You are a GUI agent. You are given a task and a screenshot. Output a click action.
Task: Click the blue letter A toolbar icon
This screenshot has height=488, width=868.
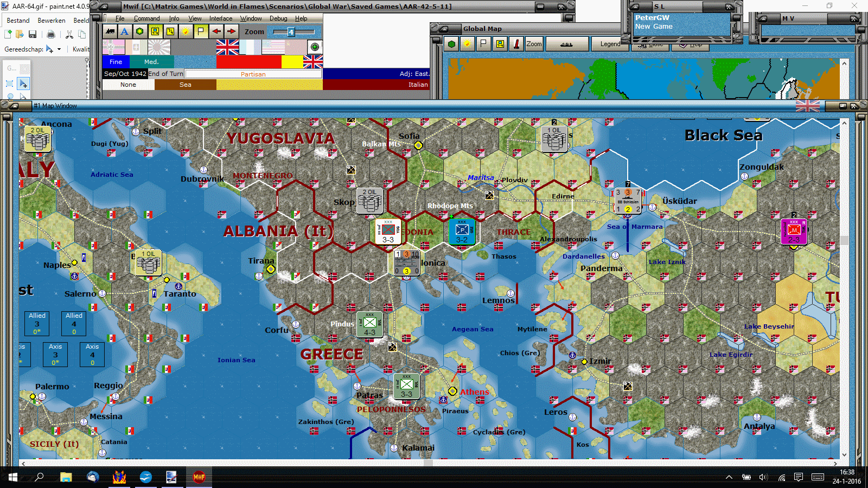click(x=125, y=31)
